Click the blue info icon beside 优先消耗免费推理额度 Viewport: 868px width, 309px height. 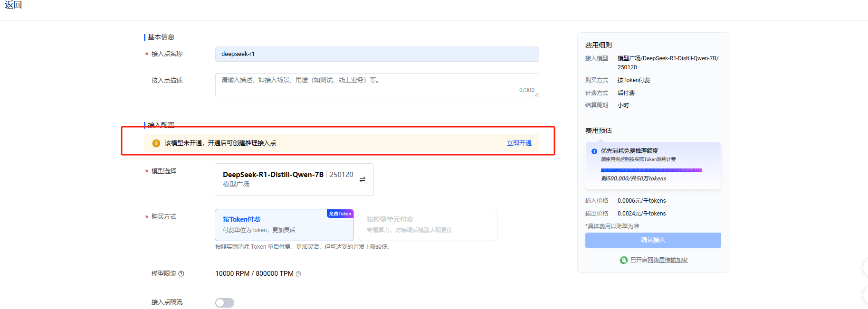(594, 151)
